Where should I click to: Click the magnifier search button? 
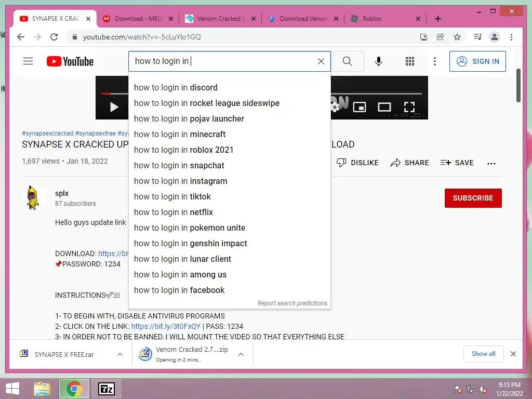pos(348,61)
